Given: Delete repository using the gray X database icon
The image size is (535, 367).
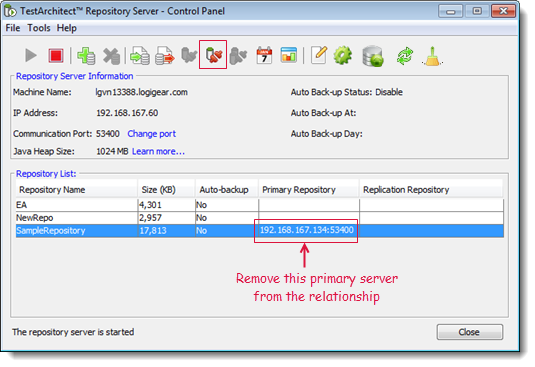Looking at the screenshot, I should (x=111, y=56).
